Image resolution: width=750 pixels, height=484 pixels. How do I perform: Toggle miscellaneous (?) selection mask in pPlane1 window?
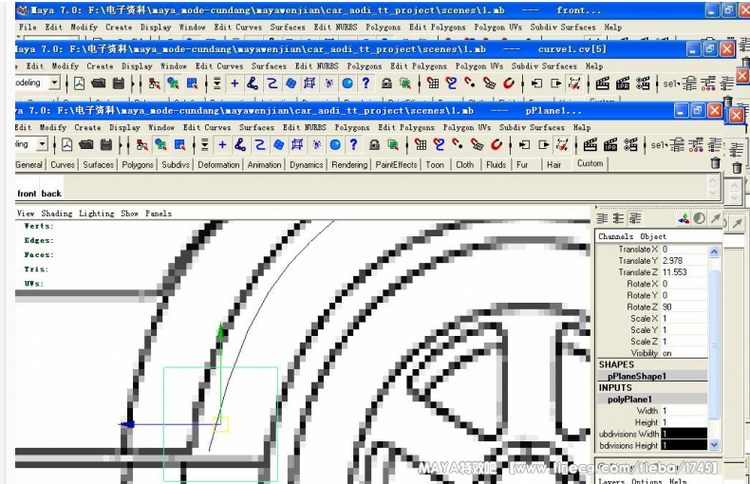(353, 144)
